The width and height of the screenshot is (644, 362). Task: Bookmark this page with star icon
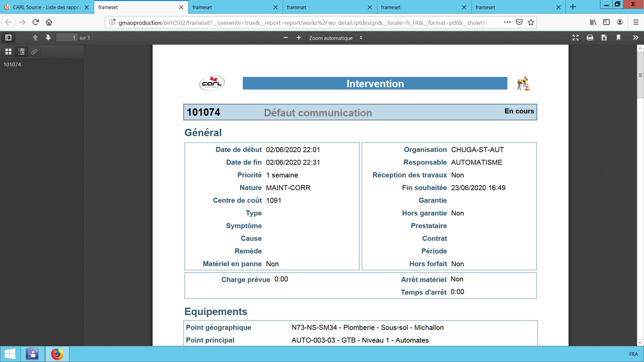tap(531, 22)
